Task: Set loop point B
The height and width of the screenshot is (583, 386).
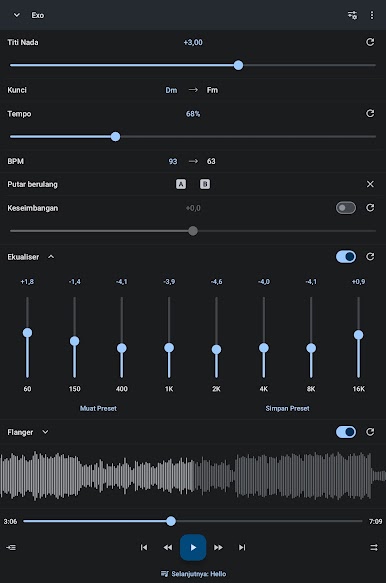Action: pos(205,184)
